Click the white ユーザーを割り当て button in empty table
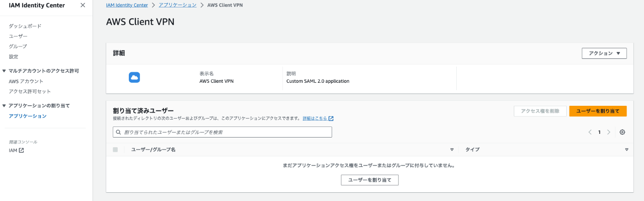Viewport: 644px width, 201px height. click(369, 180)
